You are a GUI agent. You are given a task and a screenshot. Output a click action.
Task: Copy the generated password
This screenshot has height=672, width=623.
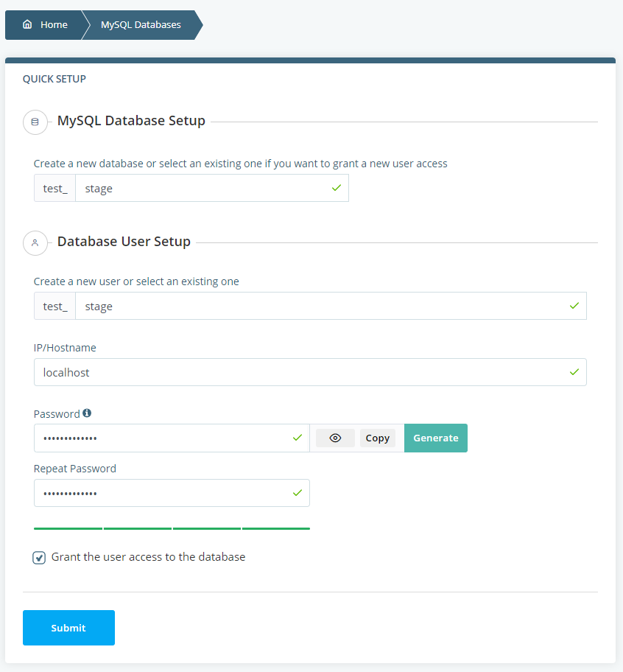click(377, 438)
